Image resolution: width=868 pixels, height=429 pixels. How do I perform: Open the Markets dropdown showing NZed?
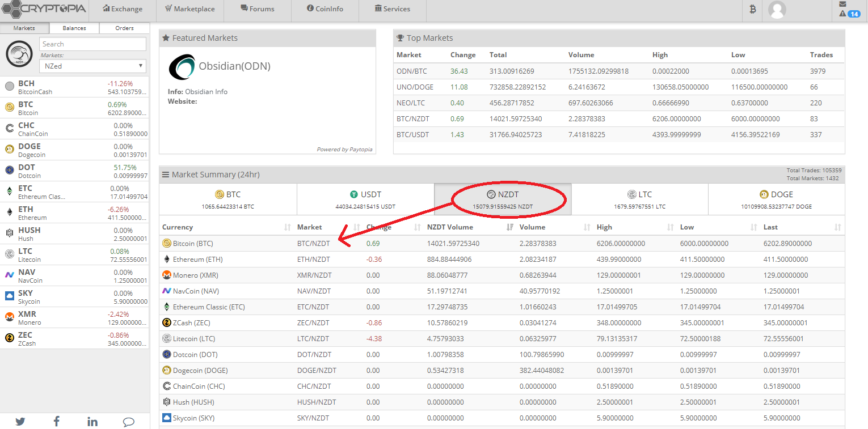tap(93, 66)
